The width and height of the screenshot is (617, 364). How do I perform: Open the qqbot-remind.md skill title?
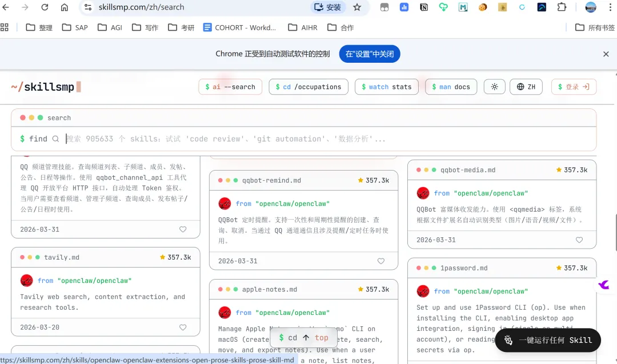(x=271, y=180)
